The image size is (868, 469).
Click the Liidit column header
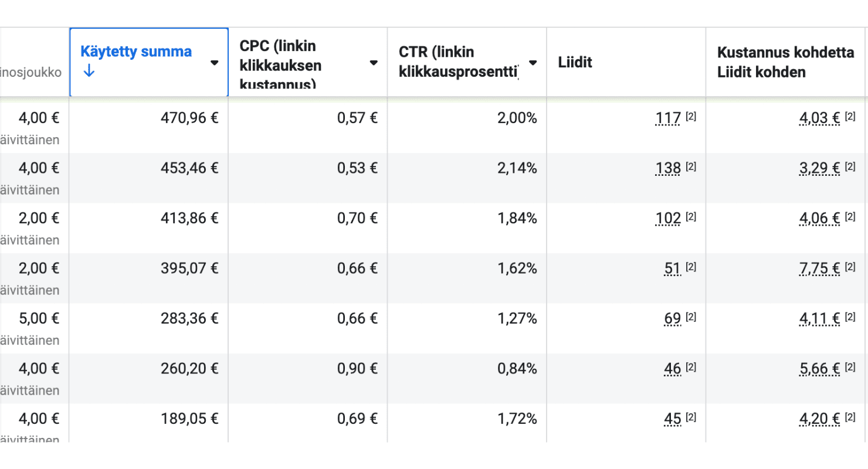[x=575, y=63]
